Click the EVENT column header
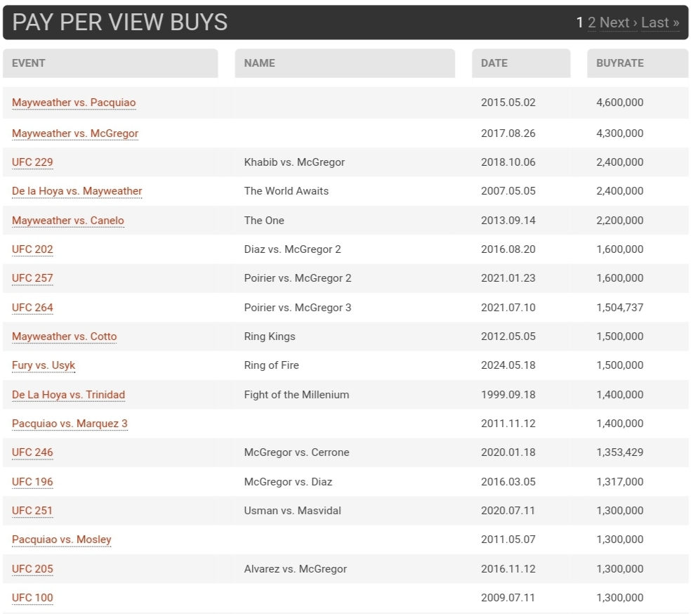This screenshot has height=614, width=700. (x=29, y=63)
